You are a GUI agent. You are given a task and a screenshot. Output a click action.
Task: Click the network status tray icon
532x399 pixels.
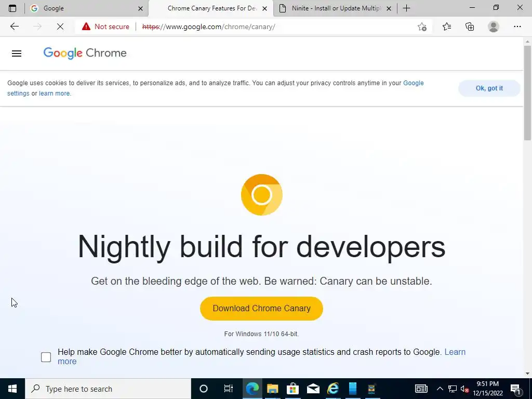453,389
